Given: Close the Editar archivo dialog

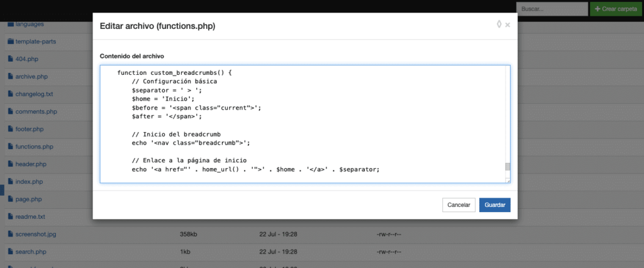Looking at the screenshot, I should (508, 25).
